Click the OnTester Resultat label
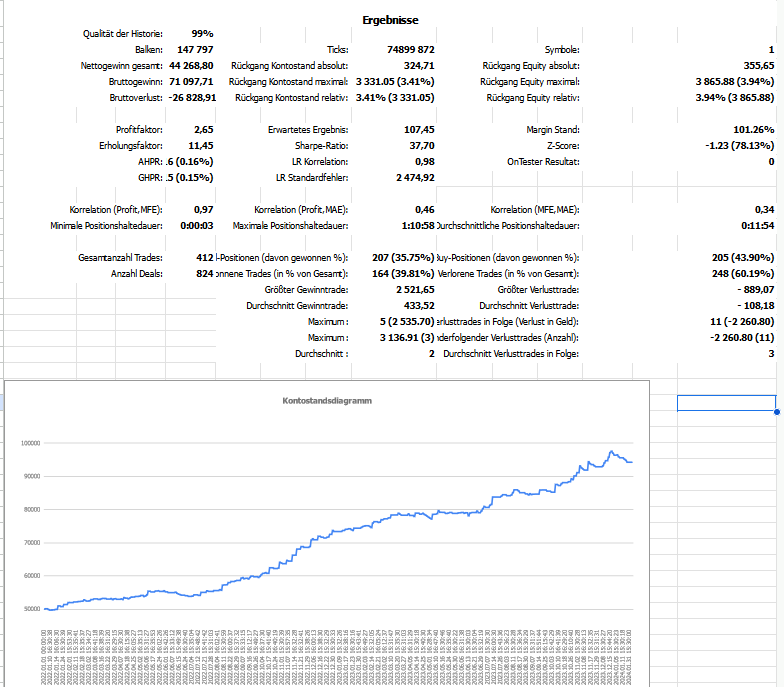The image size is (784, 687). 543,162
